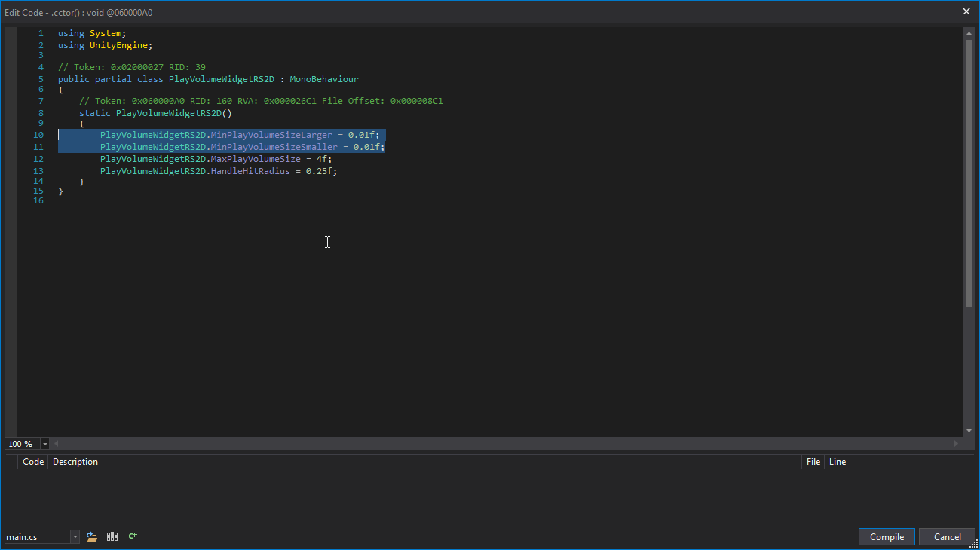Image resolution: width=980 pixels, height=550 pixels.
Task: Click the '0.25f' value
Action: click(x=319, y=171)
